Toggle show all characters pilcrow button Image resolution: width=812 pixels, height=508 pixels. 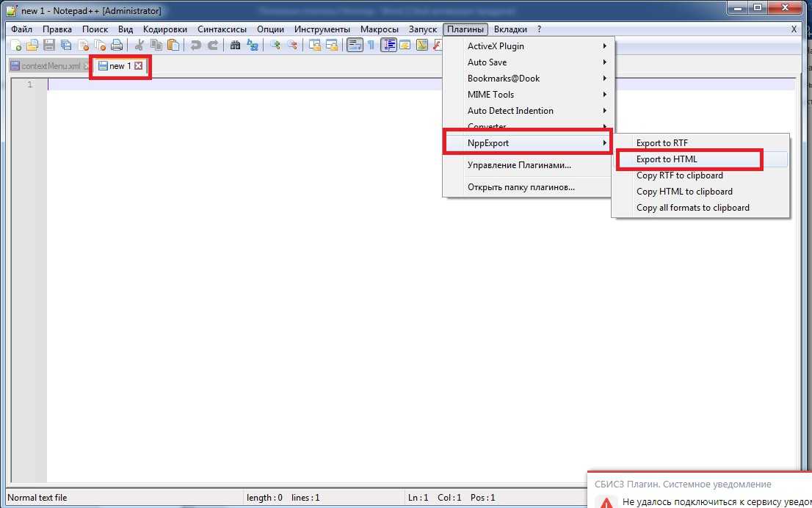tap(371, 46)
